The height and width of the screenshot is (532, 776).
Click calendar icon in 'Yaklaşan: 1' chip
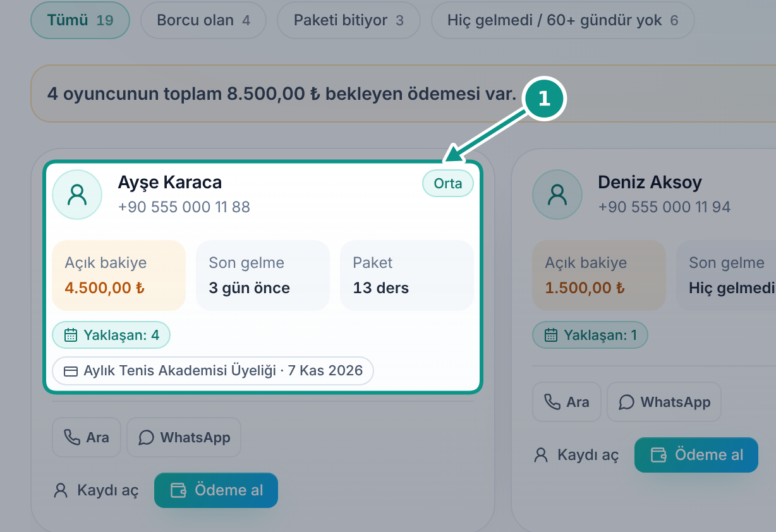click(551, 335)
